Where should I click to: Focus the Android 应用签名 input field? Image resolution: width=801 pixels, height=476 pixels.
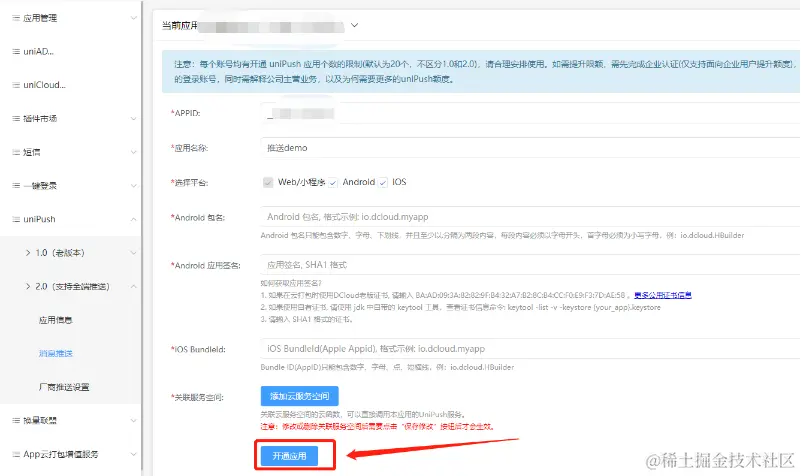point(530,265)
